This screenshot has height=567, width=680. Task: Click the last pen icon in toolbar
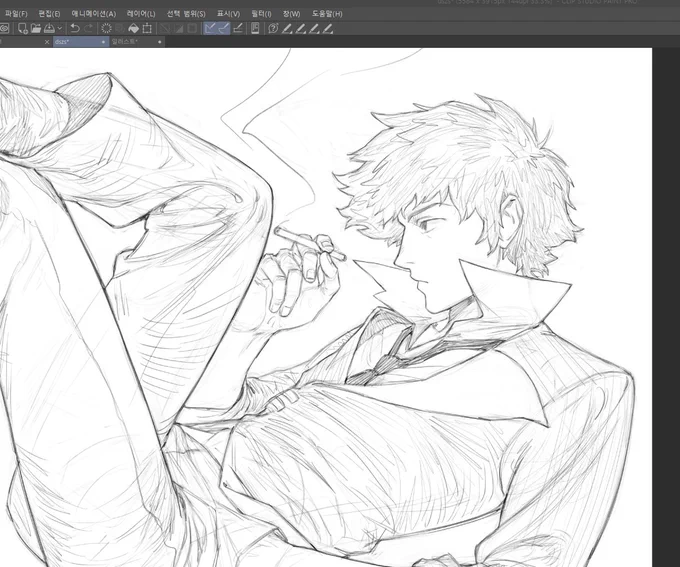pyautogui.click(x=328, y=29)
